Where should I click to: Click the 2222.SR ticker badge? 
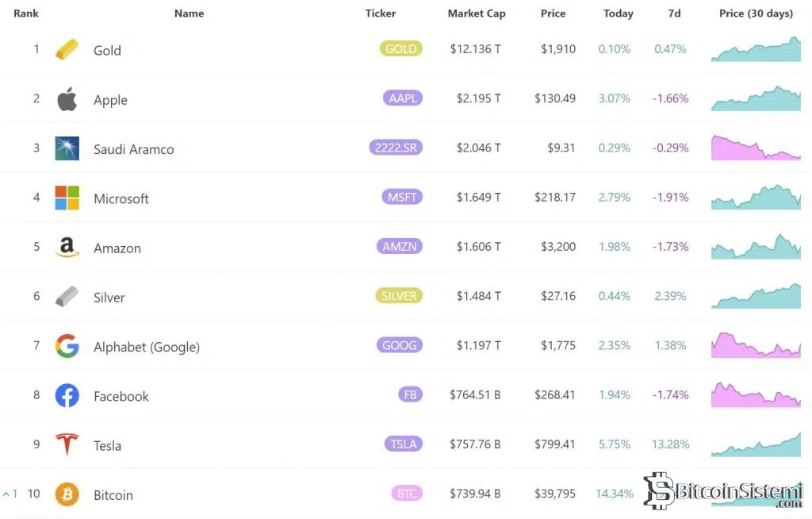click(x=396, y=148)
